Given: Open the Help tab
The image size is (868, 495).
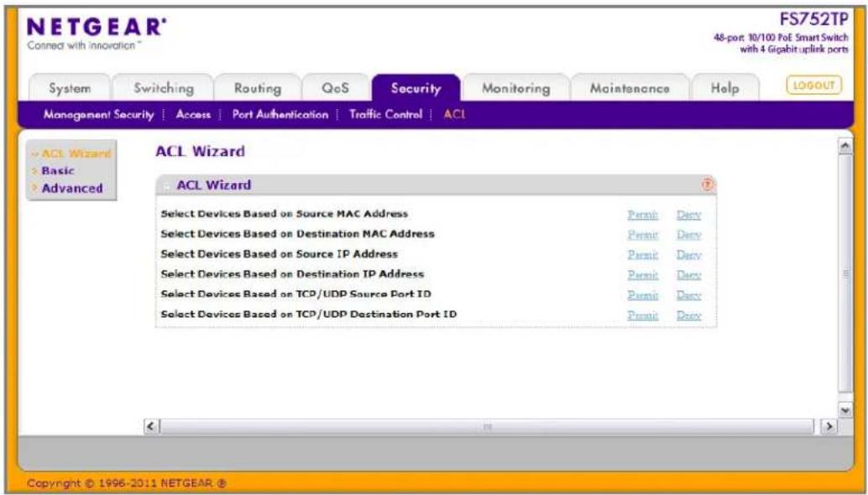Looking at the screenshot, I should [724, 88].
